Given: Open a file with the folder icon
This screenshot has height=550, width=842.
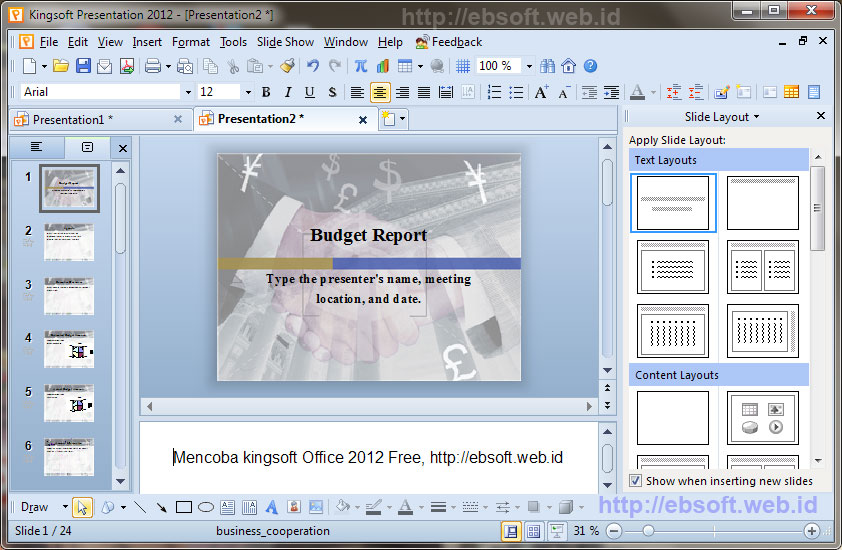Looking at the screenshot, I should click(61, 66).
